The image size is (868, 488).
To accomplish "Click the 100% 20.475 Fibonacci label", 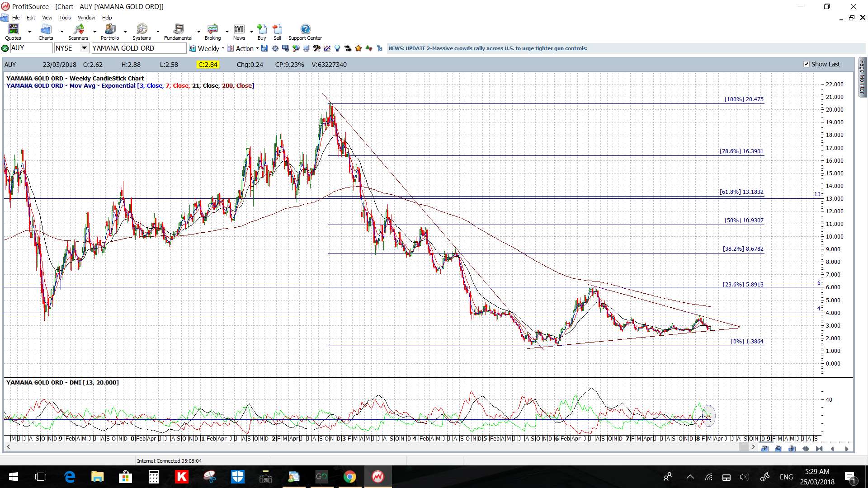I will point(744,99).
